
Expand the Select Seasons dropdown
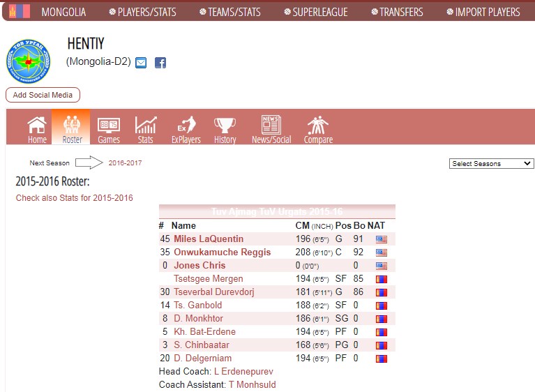[491, 163]
